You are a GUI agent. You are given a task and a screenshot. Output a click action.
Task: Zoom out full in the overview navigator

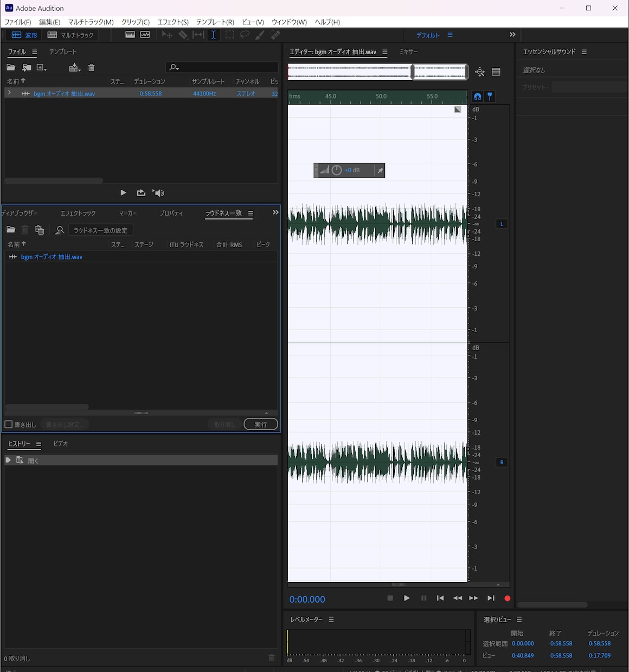pyautogui.click(x=480, y=72)
